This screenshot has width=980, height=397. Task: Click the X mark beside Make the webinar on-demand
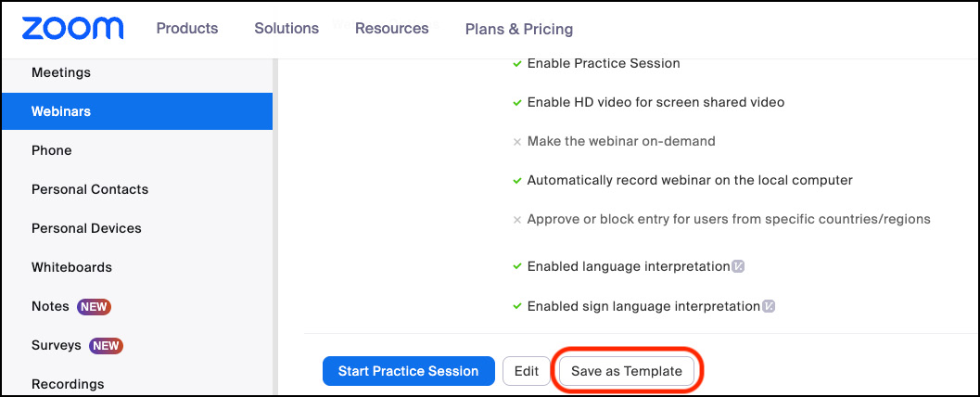(x=516, y=142)
